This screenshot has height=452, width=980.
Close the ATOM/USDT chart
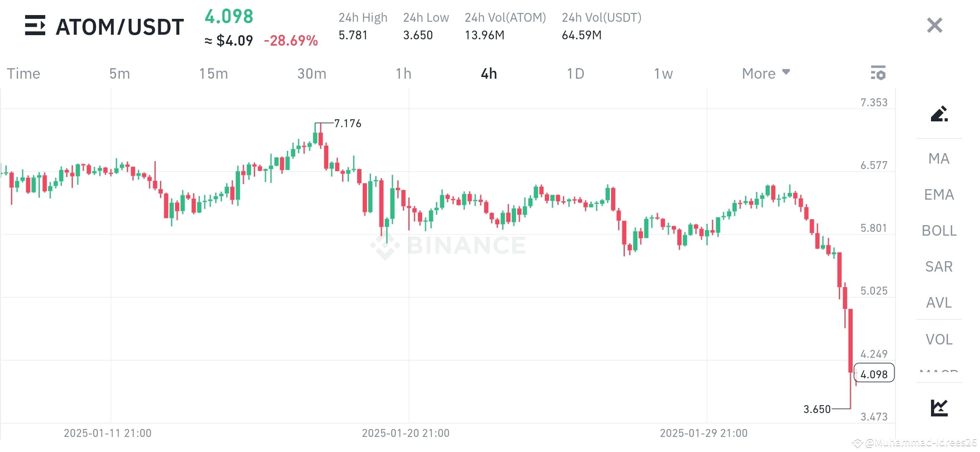(x=934, y=26)
